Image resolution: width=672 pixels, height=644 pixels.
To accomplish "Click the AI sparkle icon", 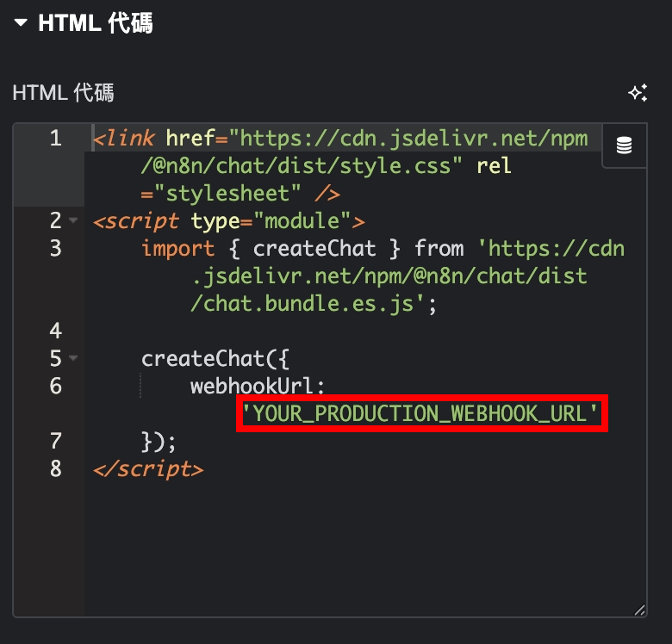I will (638, 93).
